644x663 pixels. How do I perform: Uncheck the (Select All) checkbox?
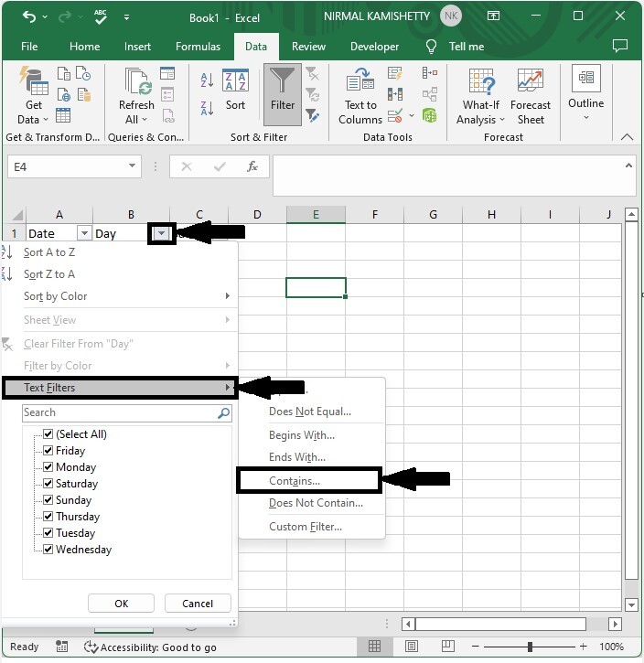click(x=48, y=433)
